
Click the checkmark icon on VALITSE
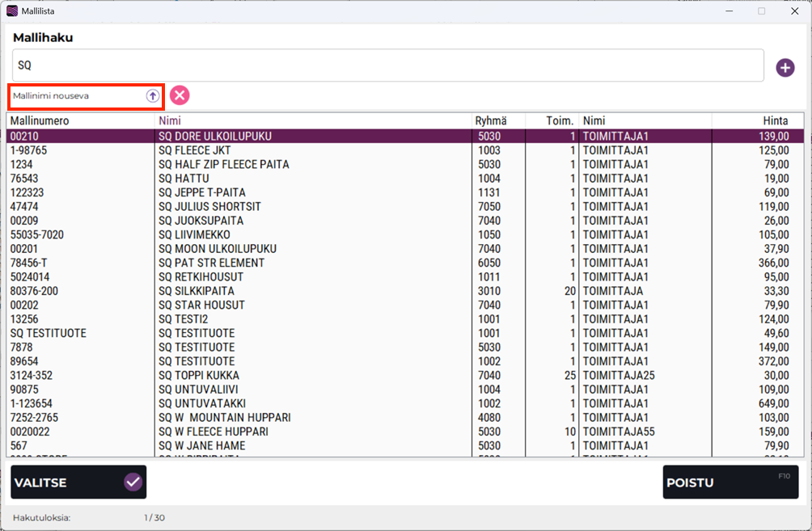click(133, 483)
